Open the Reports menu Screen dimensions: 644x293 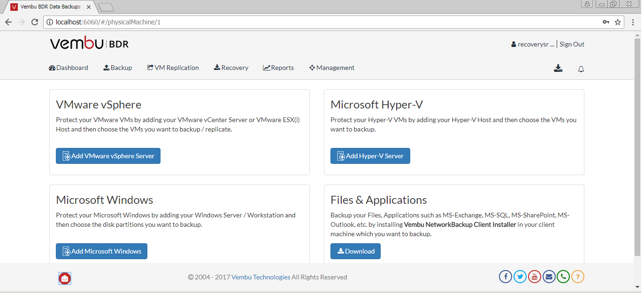pyautogui.click(x=278, y=68)
